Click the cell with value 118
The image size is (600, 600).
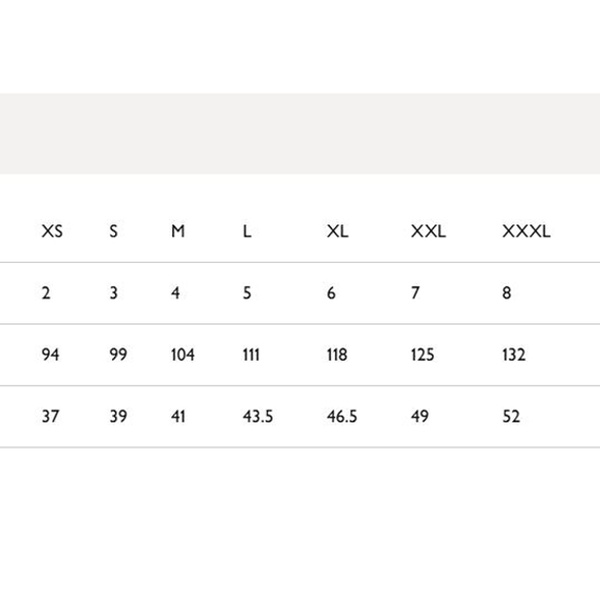pyautogui.click(x=337, y=355)
